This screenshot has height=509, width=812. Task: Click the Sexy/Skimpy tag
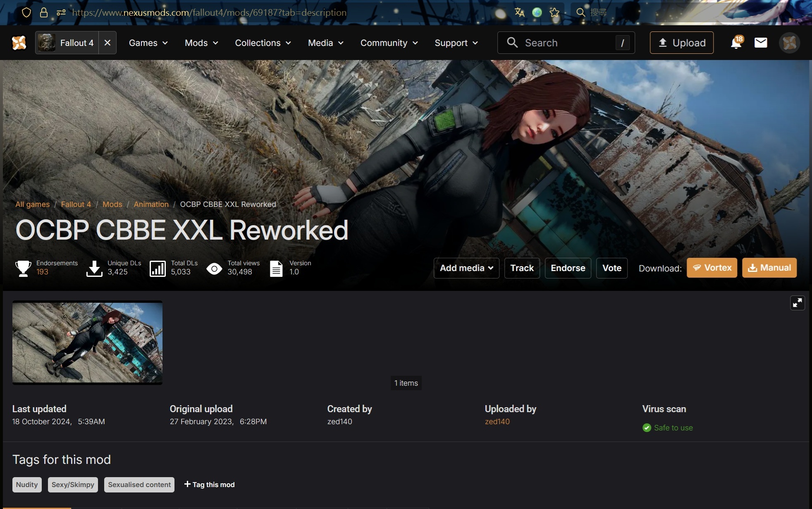point(73,485)
